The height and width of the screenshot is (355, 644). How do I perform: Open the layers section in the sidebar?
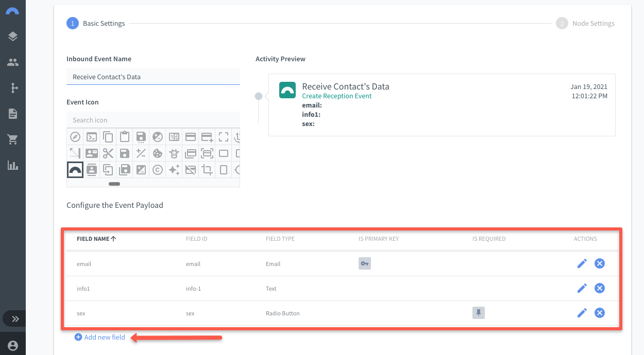coord(13,37)
